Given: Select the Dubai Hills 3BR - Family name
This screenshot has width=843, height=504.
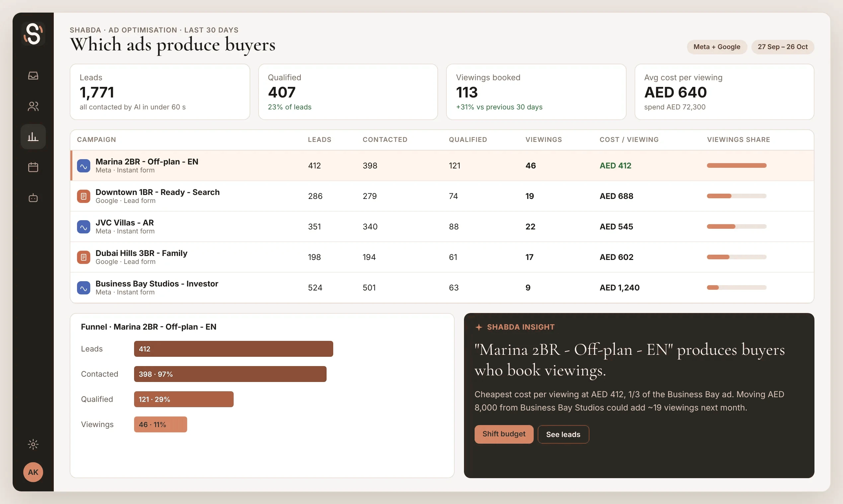Looking at the screenshot, I should coord(141,253).
